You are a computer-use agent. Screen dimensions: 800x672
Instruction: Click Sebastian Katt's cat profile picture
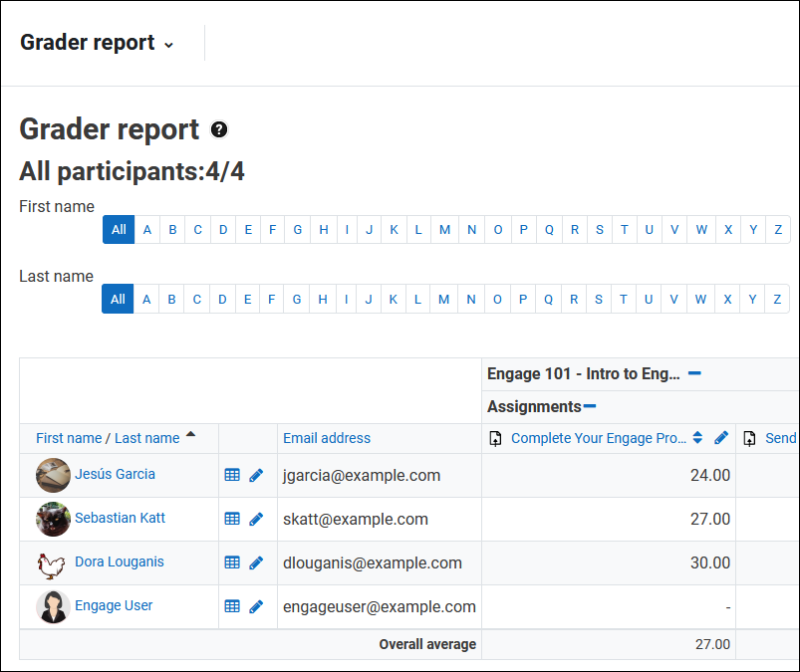(52, 518)
